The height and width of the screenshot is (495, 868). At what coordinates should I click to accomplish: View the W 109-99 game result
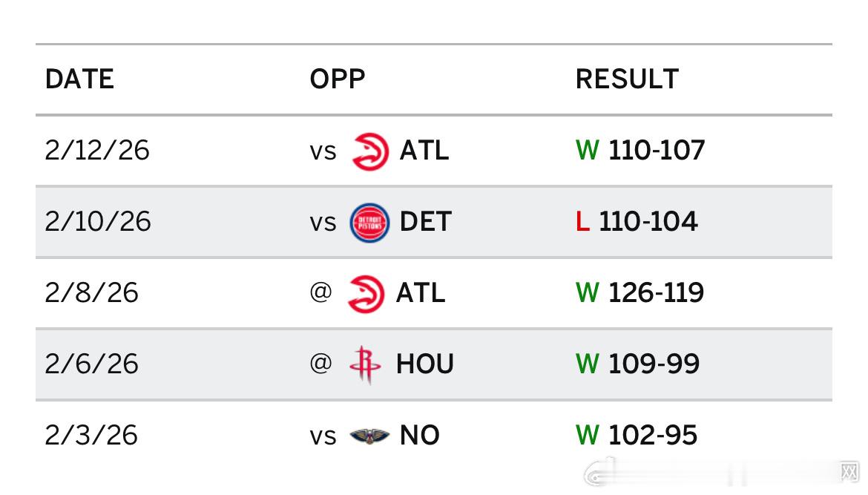pos(637,364)
